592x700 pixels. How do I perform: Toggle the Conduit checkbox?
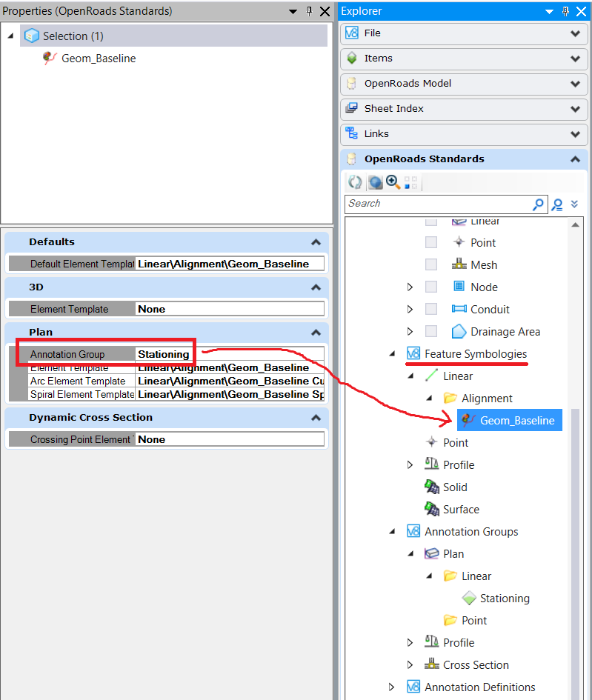430,309
